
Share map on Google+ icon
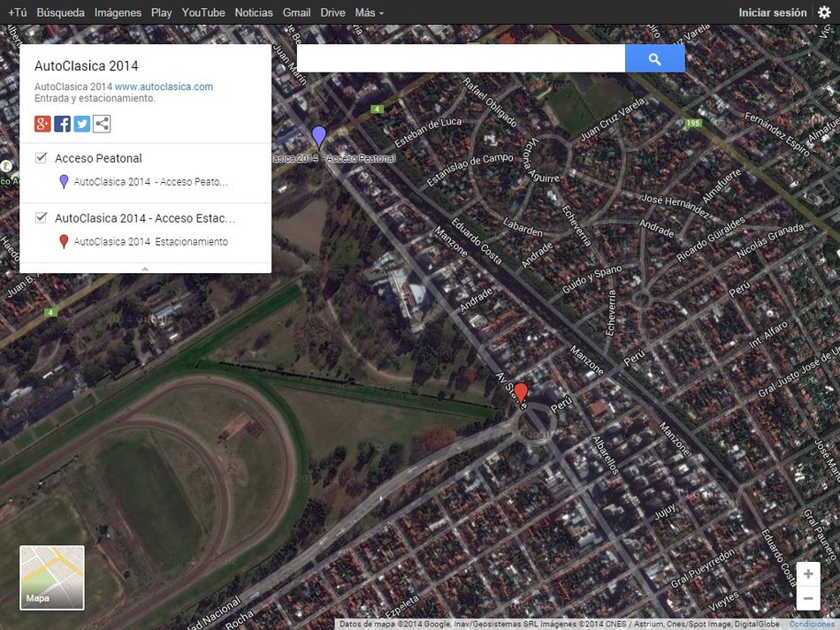[42, 124]
